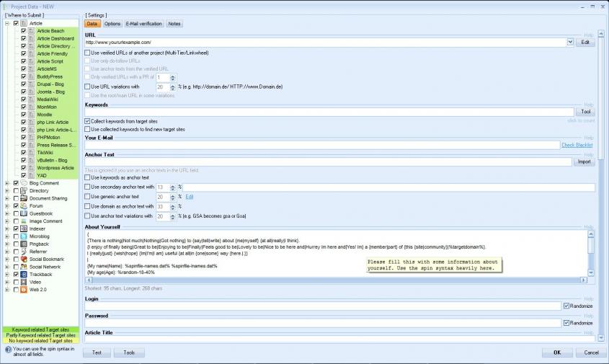Click the Check Blacklist link

coord(577,145)
